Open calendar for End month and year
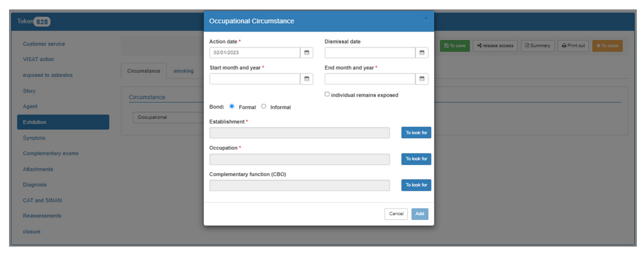Viewport: 644px width, 255px height. click(422, 79)
